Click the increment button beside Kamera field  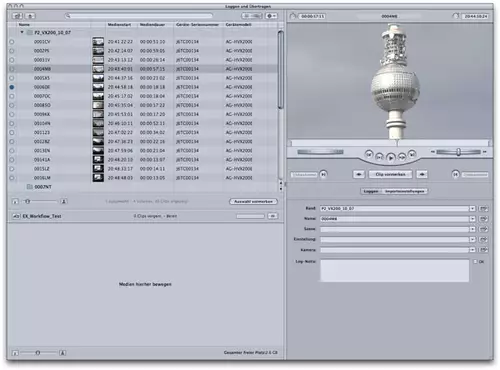pos(483,250)
